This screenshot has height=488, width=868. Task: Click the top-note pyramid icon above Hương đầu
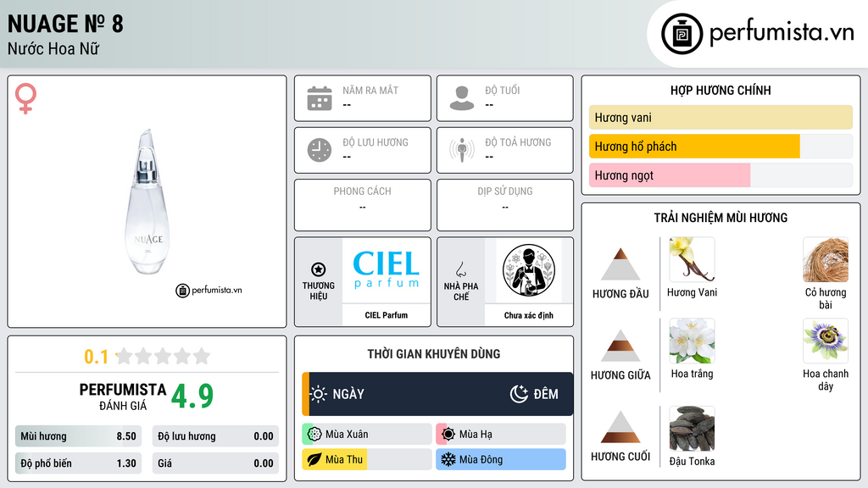[620, 264]
